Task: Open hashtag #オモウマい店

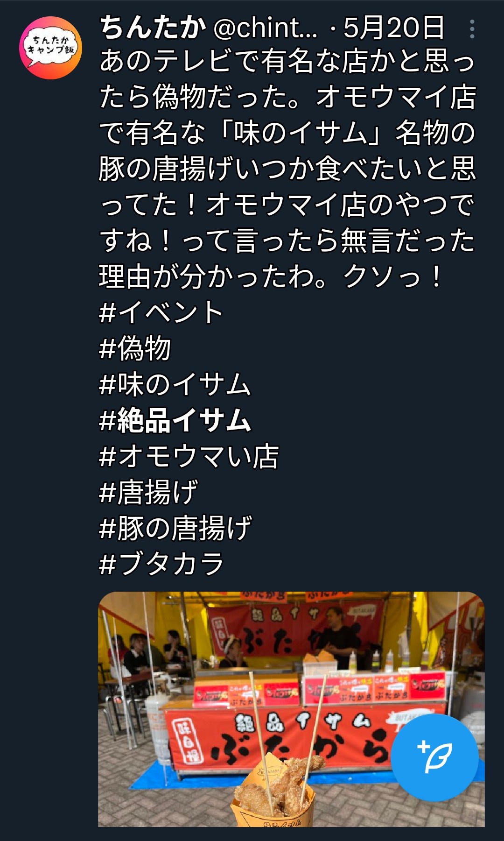Action: click(x=189, y=456)
